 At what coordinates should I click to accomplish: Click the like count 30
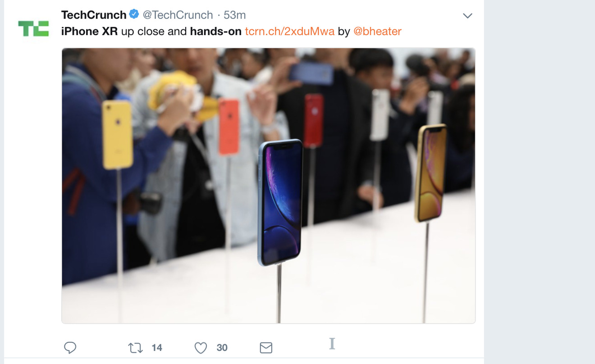pos(222,348)
